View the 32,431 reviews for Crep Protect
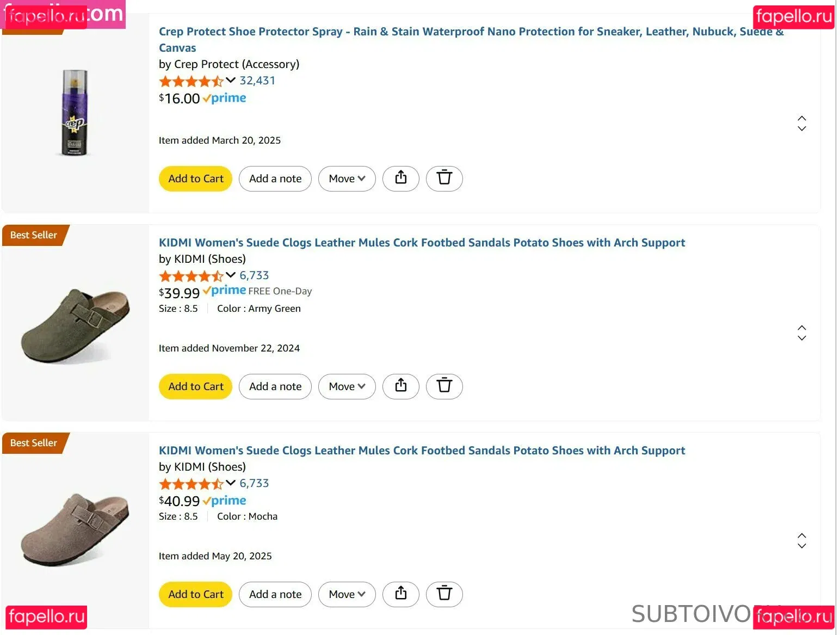 coord(257,81)
